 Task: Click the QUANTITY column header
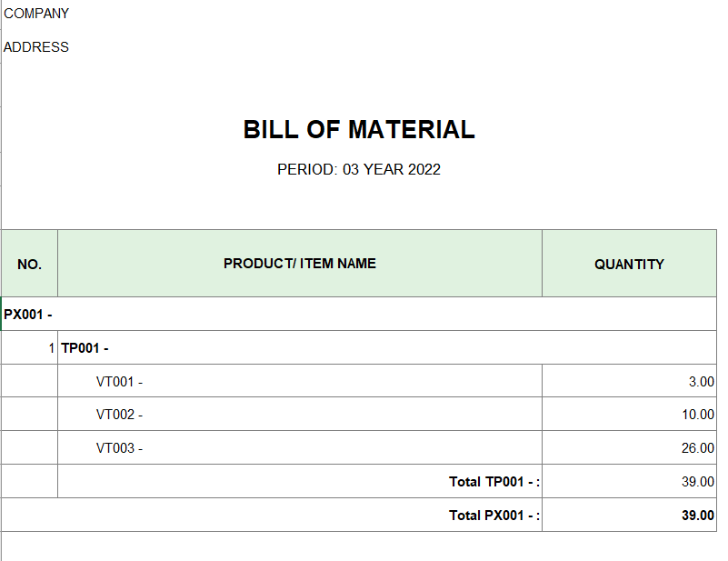(629, 264)
